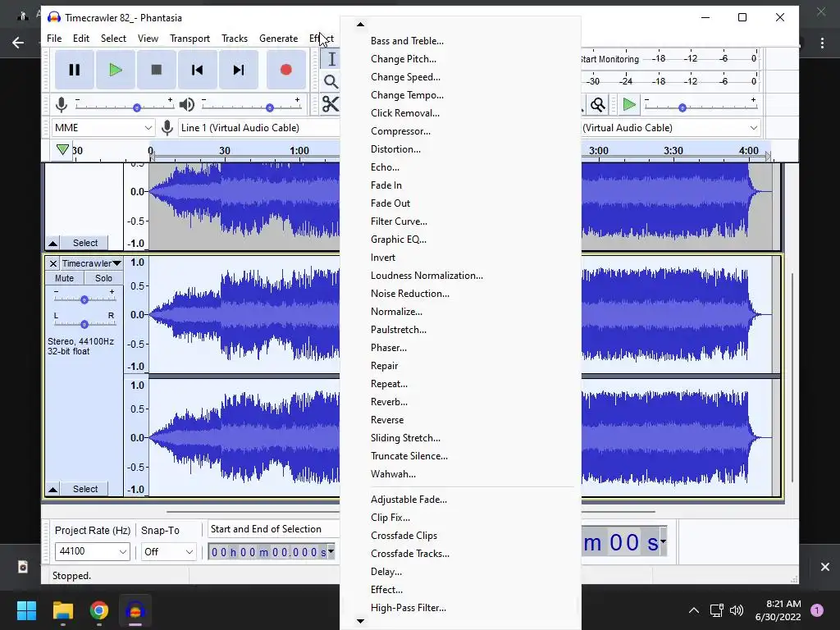
Task: Open the Select menu
Action: tap(113, 39)
